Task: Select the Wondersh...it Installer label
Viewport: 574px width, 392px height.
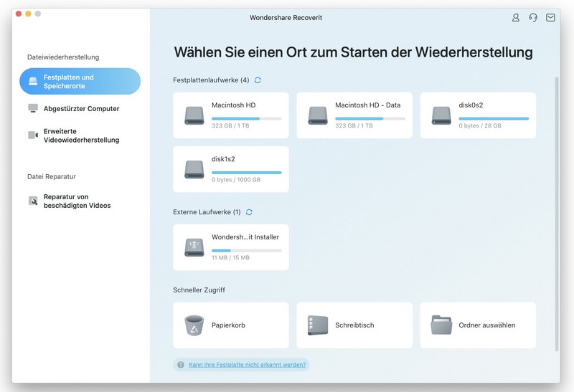Action: (245, 237)
